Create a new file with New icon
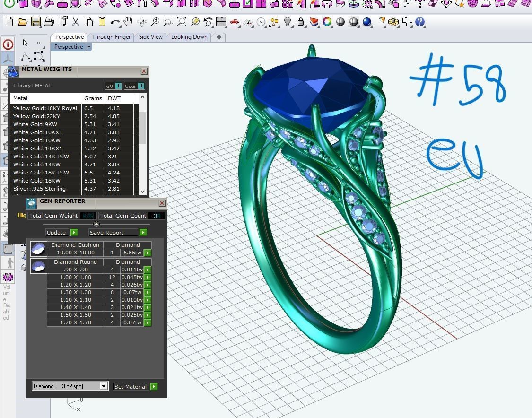Image resolution: width=532 pixels, height=418 pixels. tap(9, 22)
